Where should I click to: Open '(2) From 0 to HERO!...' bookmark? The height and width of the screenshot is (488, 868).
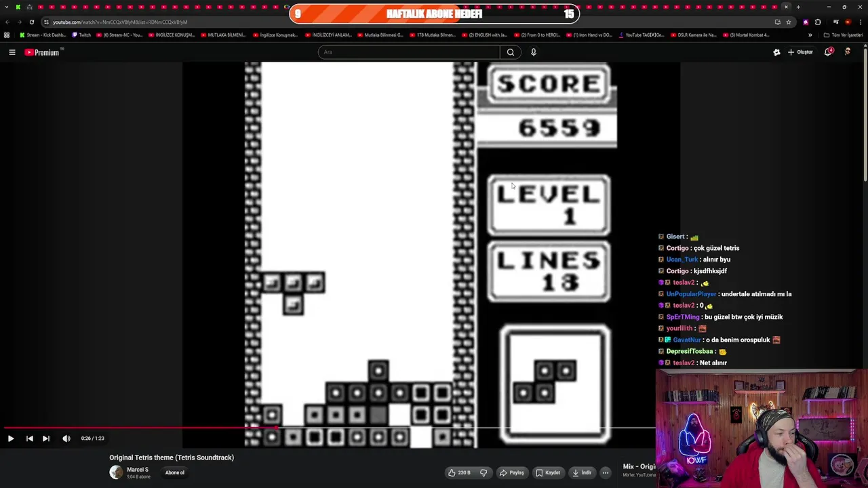537,35
